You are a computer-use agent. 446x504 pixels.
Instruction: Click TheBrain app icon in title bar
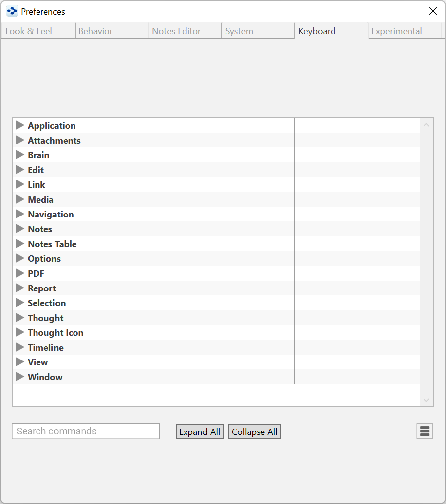(x=12, y=11)
